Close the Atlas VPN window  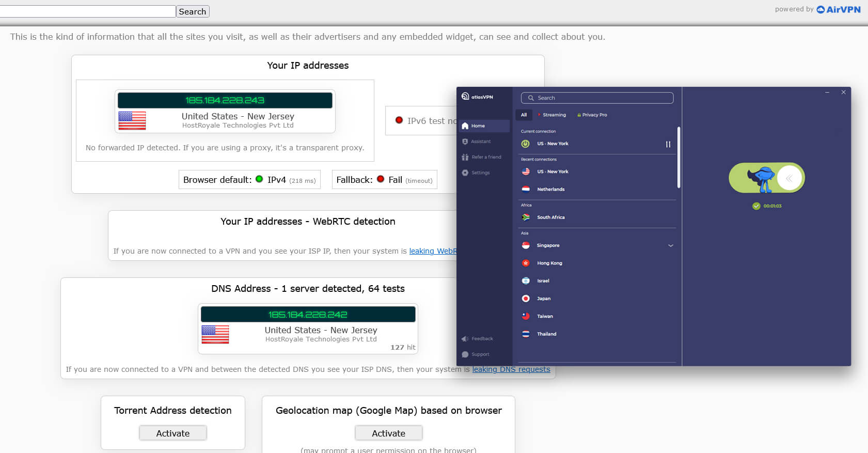point(844,92)
